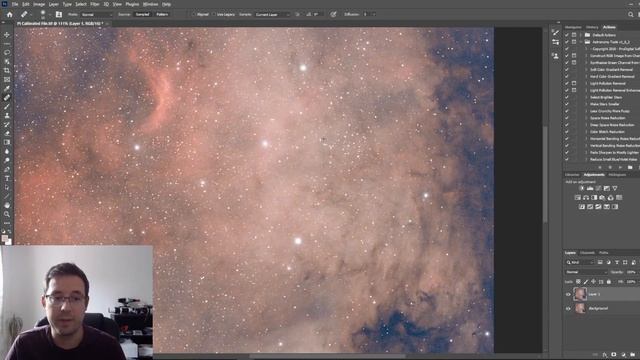The width and height of the screenshot is (640, 360).
Task: Click the add layer style fx icon
Action: [x=605, y=355]
